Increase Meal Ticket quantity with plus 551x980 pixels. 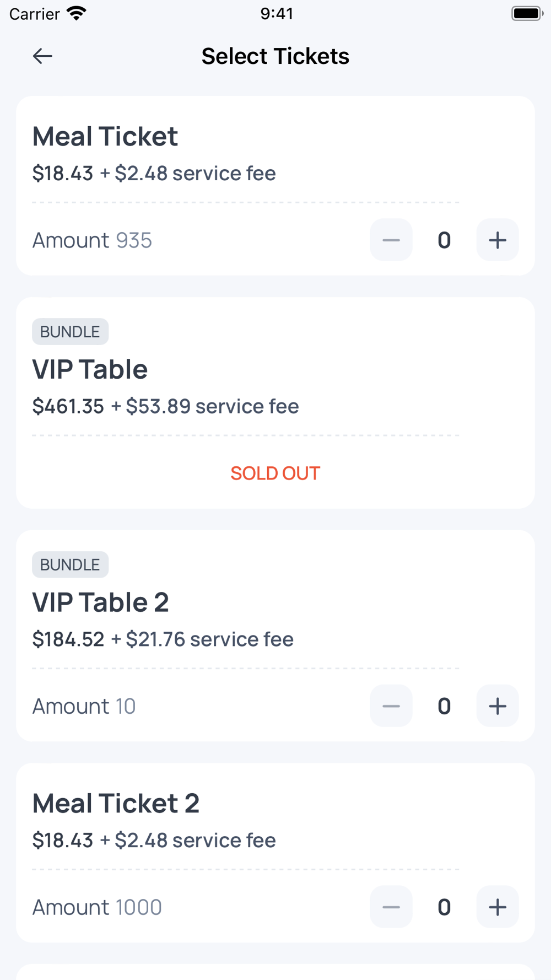click(x=497, y=240)
